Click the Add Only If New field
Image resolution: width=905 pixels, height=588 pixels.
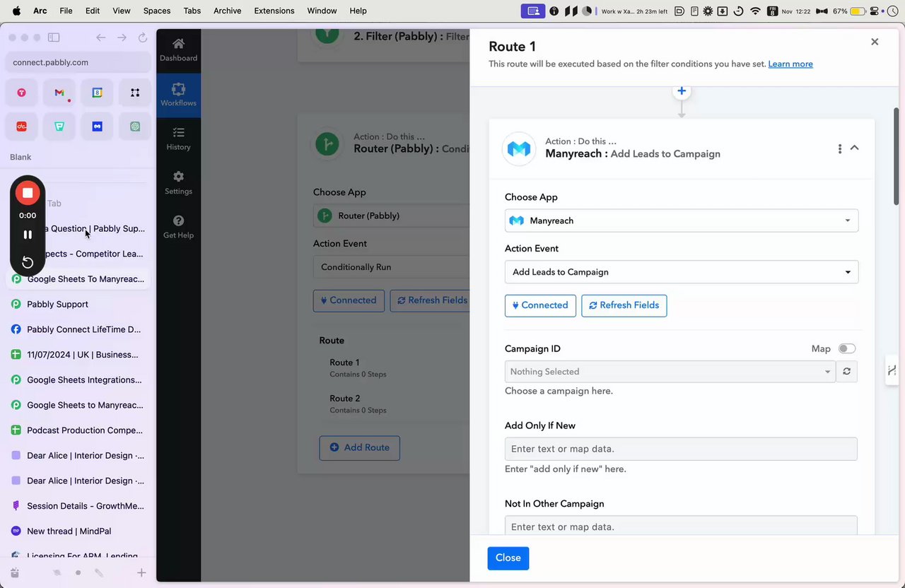tap(681, 449)
